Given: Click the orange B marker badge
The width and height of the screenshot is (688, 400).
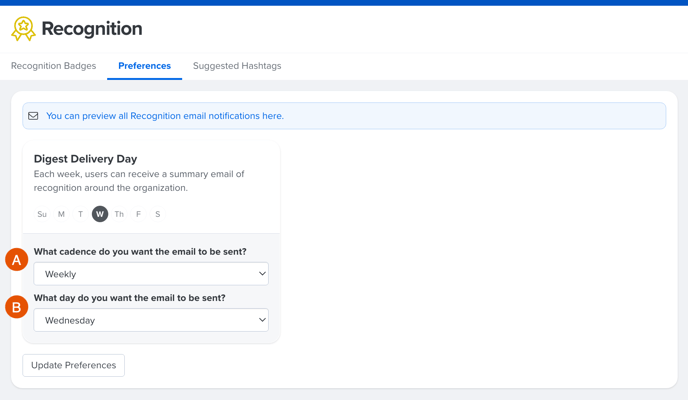Looking at the screenshot, I should [x=17, y=307].
